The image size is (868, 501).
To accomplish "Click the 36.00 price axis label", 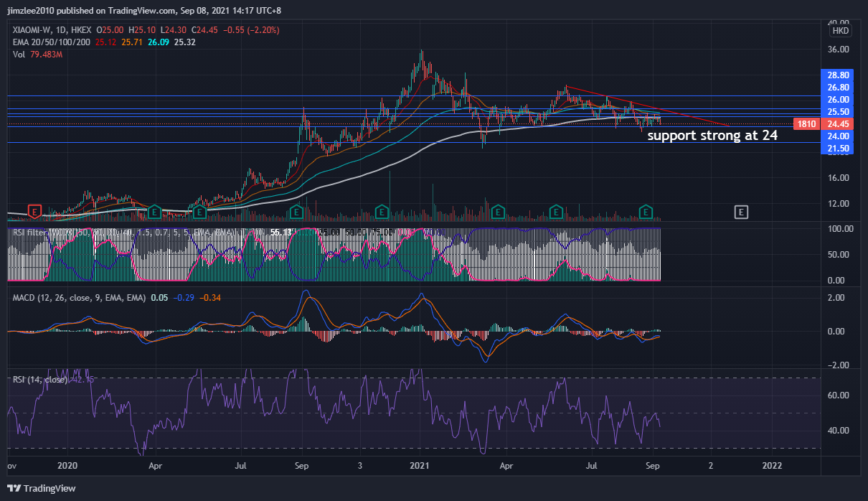I will tap(839, 49).
